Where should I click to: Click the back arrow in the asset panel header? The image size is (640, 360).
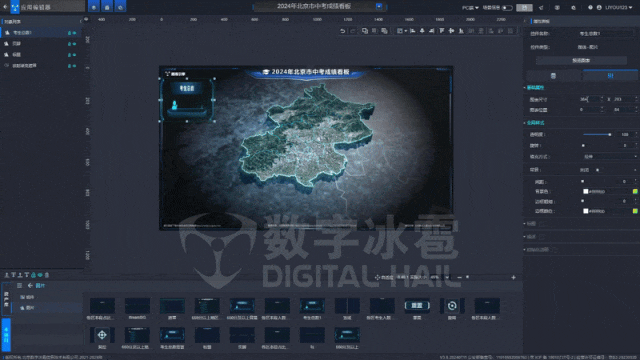pyautogui.click(x=30, y=285)
